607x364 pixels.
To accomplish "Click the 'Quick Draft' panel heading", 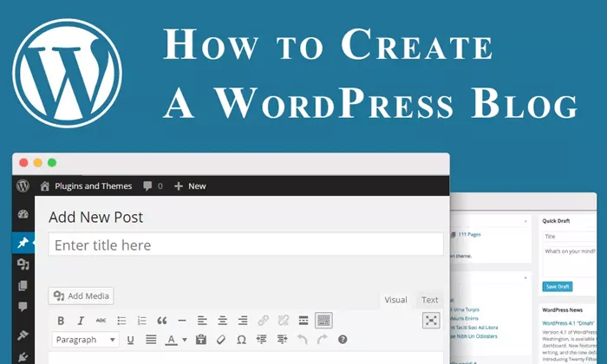I will pyautogui.click(x=556, y=221).
